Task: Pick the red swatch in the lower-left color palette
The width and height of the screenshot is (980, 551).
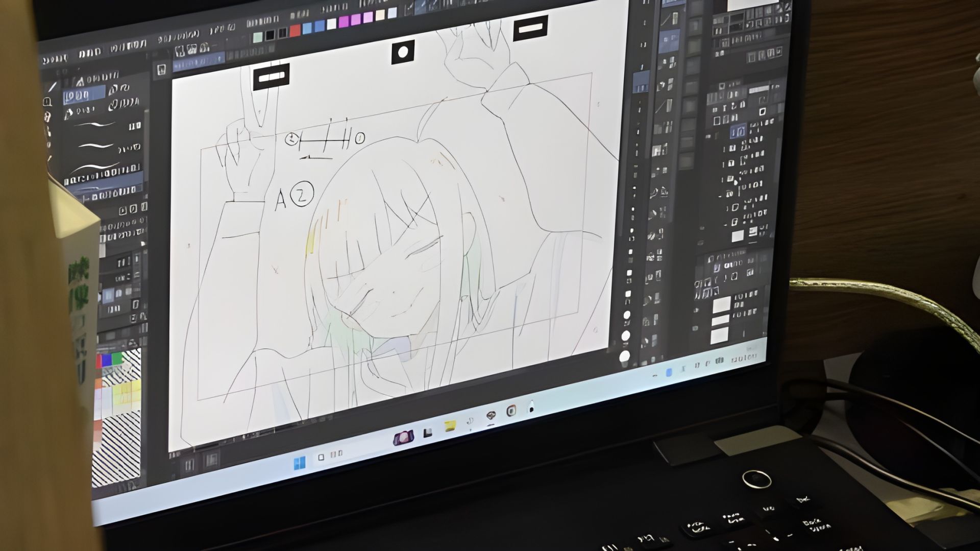Action: 99,362
